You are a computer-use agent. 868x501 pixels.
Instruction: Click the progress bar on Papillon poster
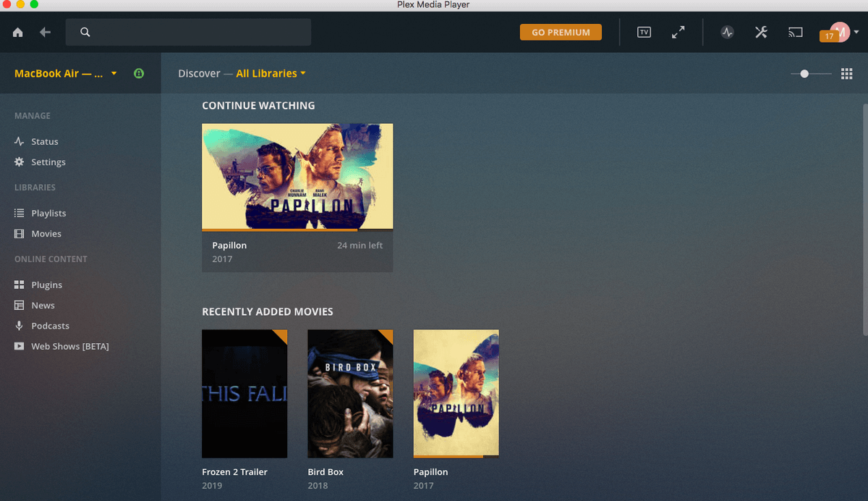pos(456,457)
